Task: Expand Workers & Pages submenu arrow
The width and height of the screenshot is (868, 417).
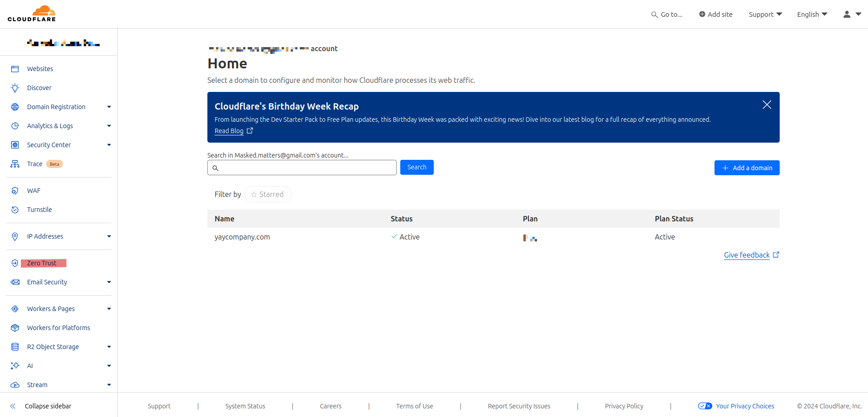Action: pos(109,309)
